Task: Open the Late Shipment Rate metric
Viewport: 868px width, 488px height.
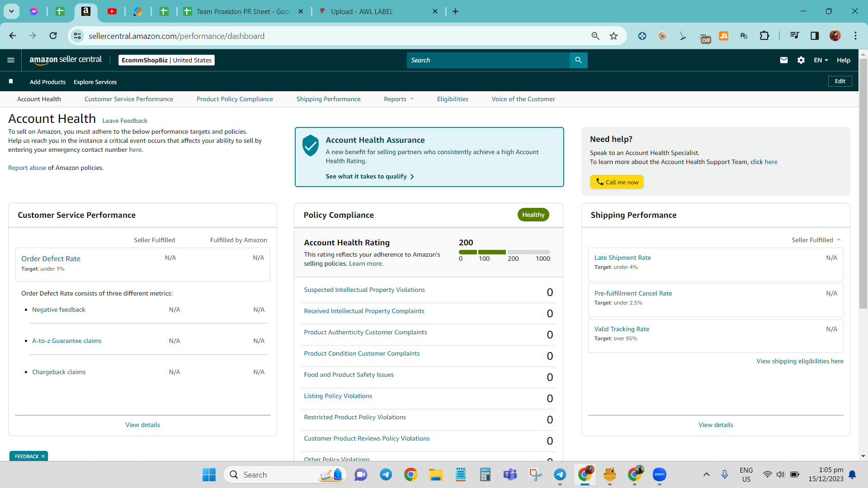Action: (x=623, y=258)
